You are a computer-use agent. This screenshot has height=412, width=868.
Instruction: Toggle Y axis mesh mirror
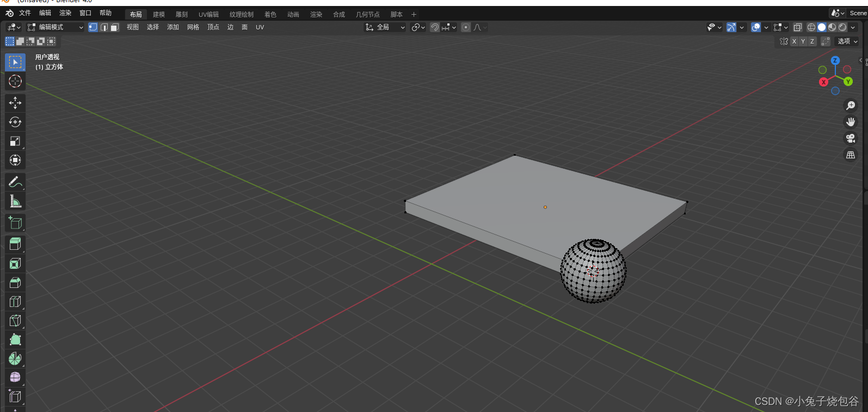pos(803,41)
